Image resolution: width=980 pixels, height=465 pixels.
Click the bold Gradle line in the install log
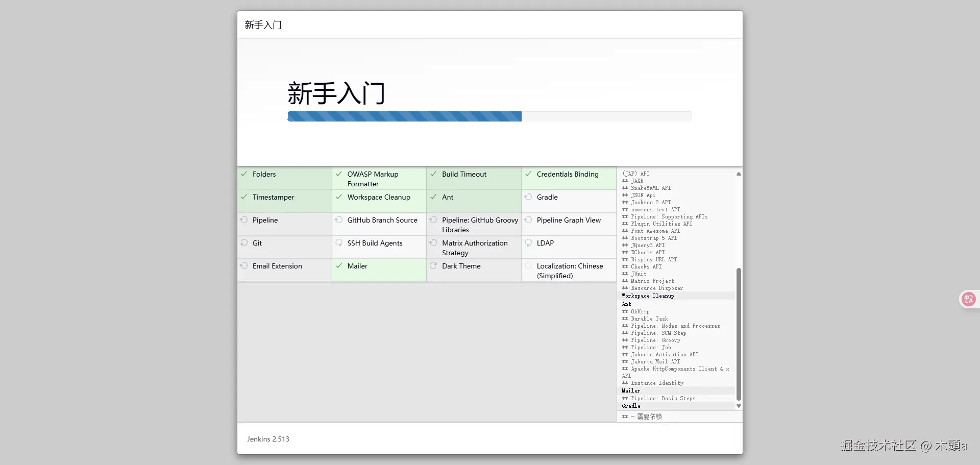[x=631, y=406]
